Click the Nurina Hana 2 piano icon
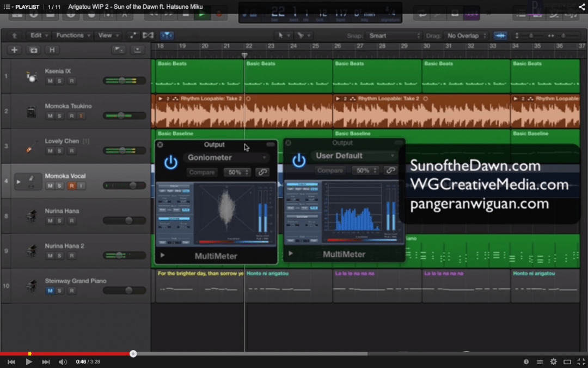Viewport: 588px width, 368px height. [31, 251]
